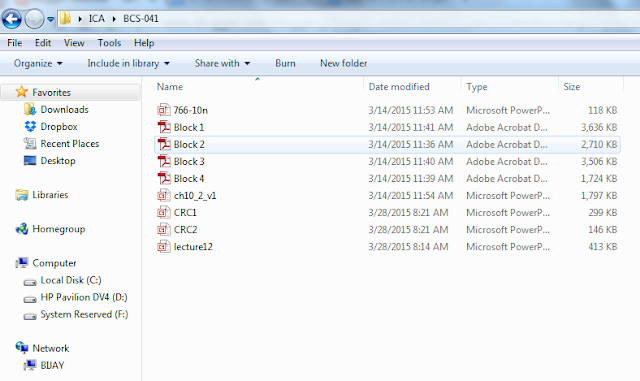This screenshot has width=640, height=381.
Task: Click the PDF icon of Block 4
Action: 164,178
